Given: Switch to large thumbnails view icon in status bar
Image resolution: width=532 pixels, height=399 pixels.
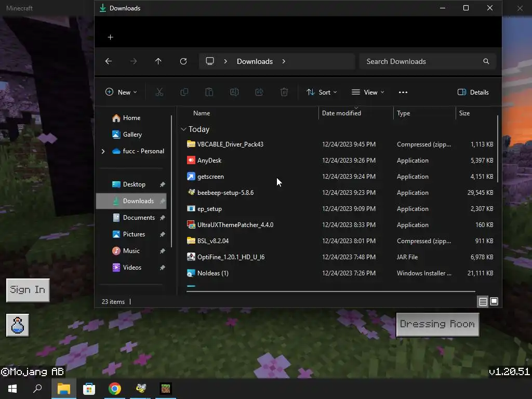Looking at the screenshot, I should pyautogui.click(x=494, y=301).
